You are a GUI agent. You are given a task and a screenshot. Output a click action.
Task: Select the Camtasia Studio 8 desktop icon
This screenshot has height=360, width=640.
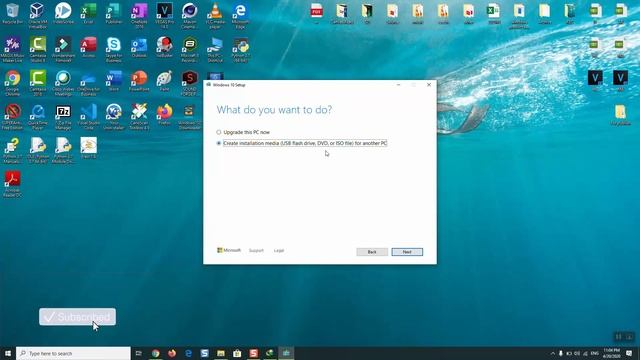pos(38,49)
